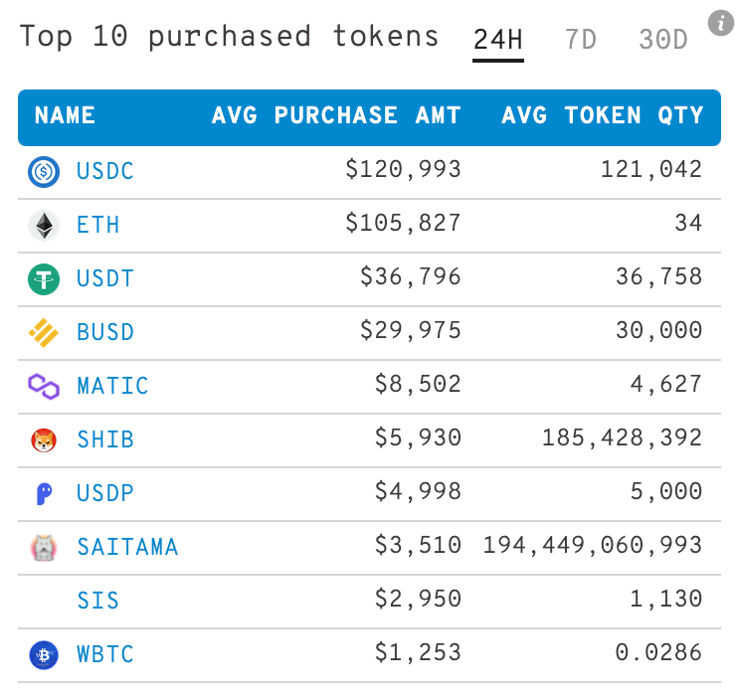Image resolution: width=738 pixels, height=700 pixels.
Task: Click the Ethereum diamond icon
Action: pos(44,226)
